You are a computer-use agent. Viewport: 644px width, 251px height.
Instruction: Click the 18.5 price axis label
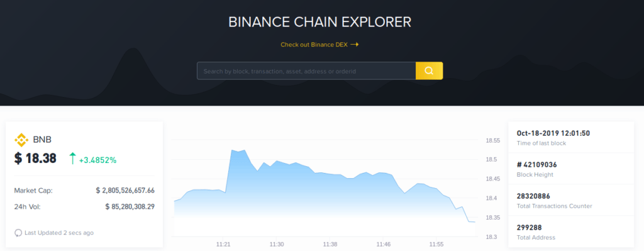point(492,160)
